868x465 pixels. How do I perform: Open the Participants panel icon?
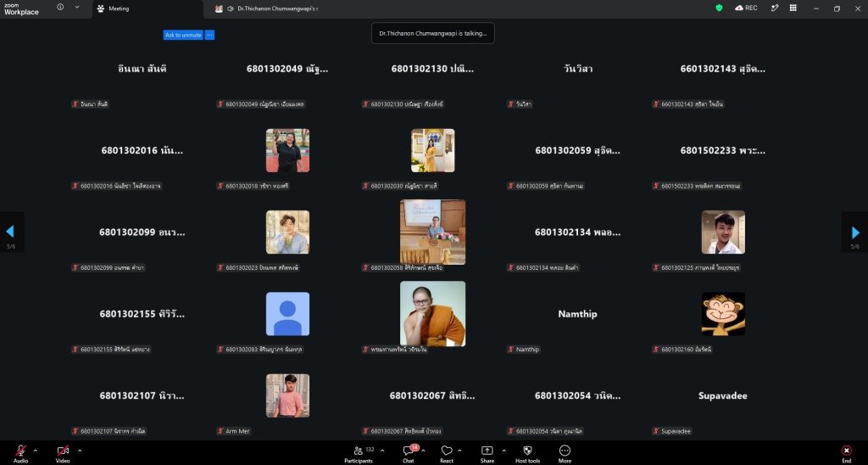[359, 451]
